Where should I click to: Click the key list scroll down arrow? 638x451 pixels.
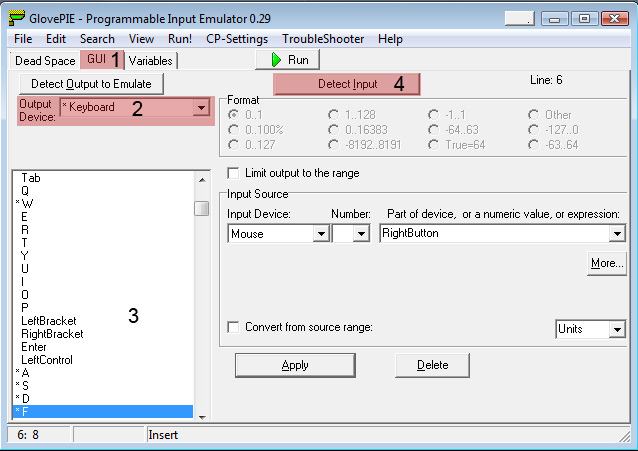pyautogui.click(x=202, y=417)
